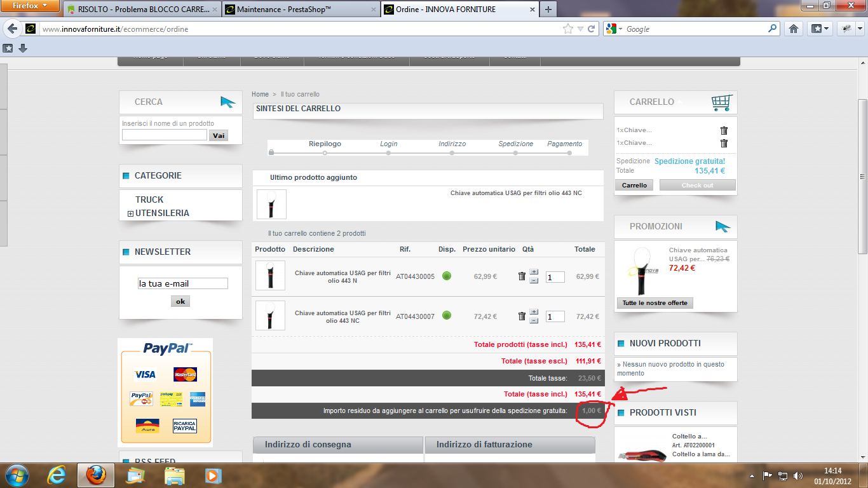Decrease quantity for the 62,99 € item
This screenshot has height=488, width=868.
coord(534,280)
